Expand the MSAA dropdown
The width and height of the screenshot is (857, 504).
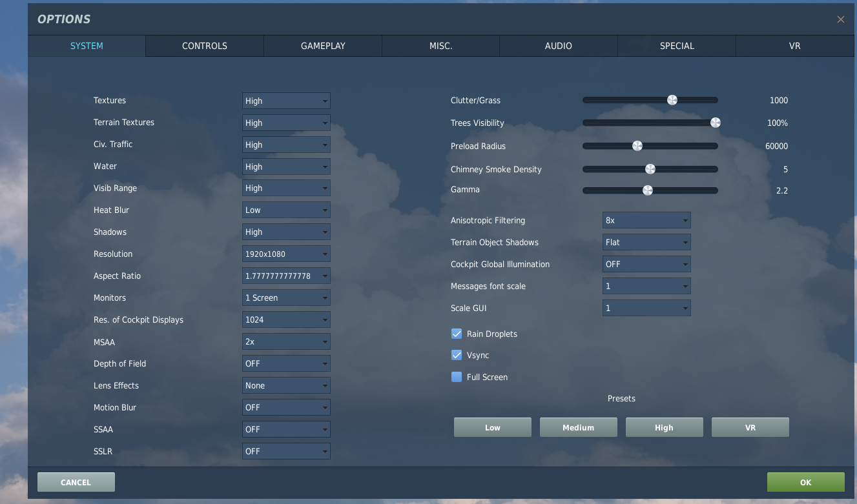(286, 342)
